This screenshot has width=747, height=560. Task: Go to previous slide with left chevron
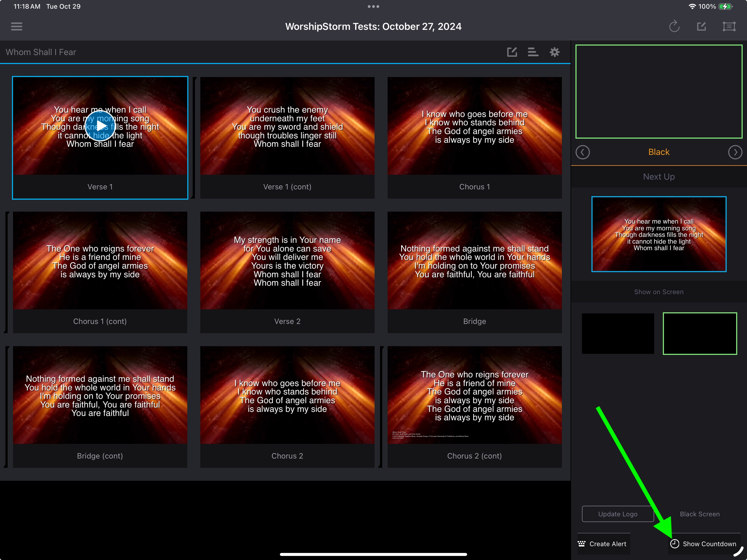tap(583, 152)
